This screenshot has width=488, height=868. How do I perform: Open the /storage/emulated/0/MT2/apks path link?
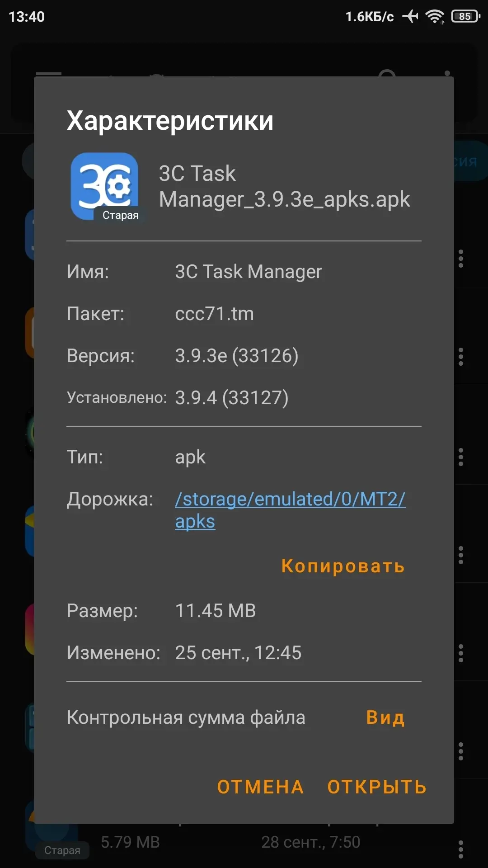coord(290,510)
